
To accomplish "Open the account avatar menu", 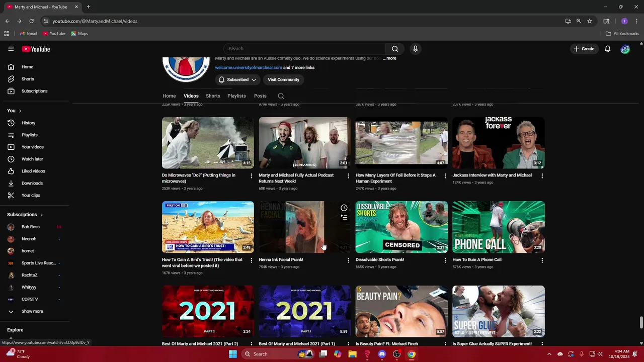I will click(x=625, y=49).
